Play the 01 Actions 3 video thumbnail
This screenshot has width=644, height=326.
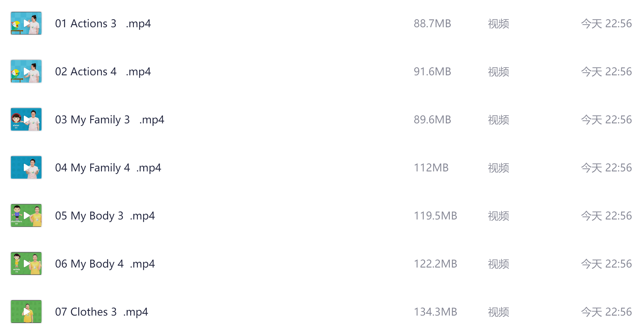[x=26, y=23]
